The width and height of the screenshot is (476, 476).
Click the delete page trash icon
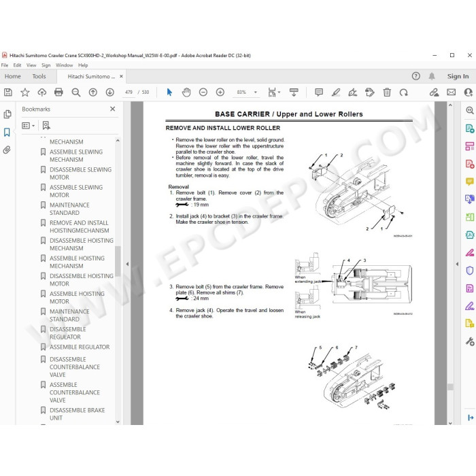pos(387,92)
